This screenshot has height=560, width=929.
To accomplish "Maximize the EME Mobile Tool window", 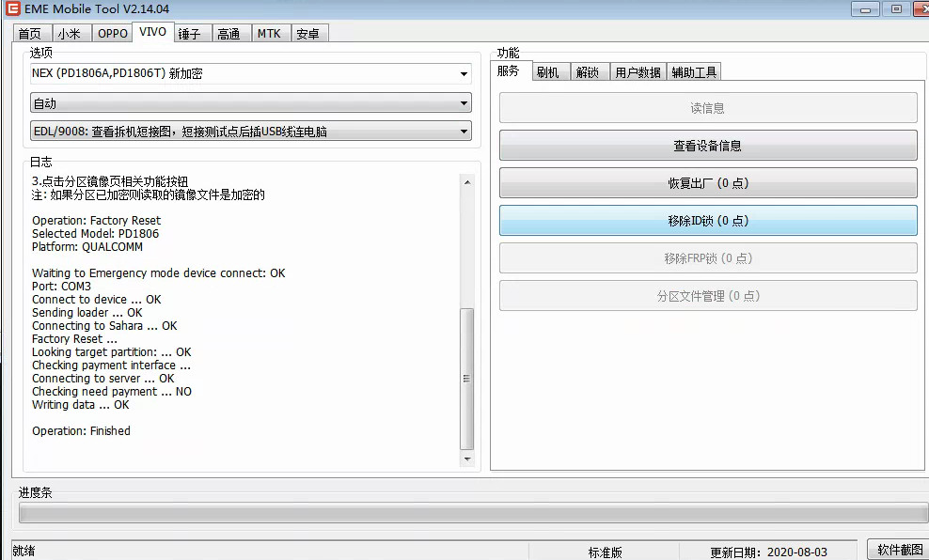I will click(x=896, y=9).
